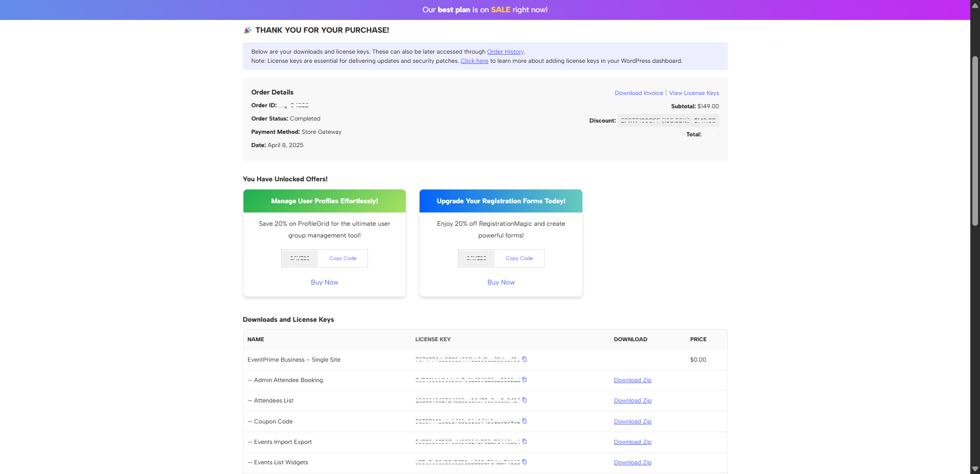Copy the Events Import Export license key
The image size is (980, 474).
pos(524,442)
